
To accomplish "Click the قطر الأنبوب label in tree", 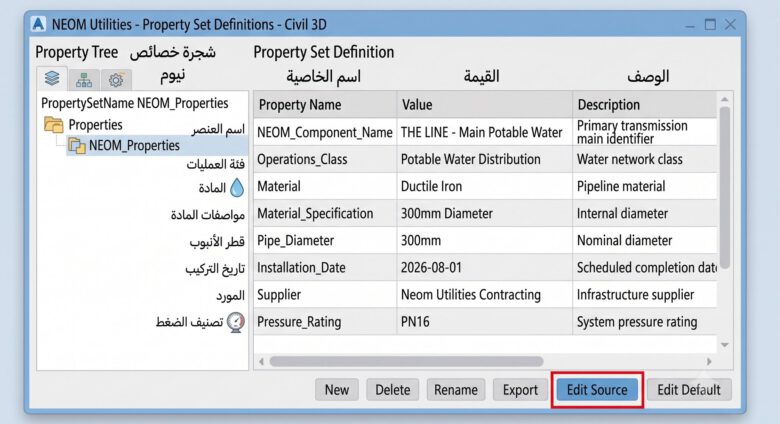I will click(217, 242).
